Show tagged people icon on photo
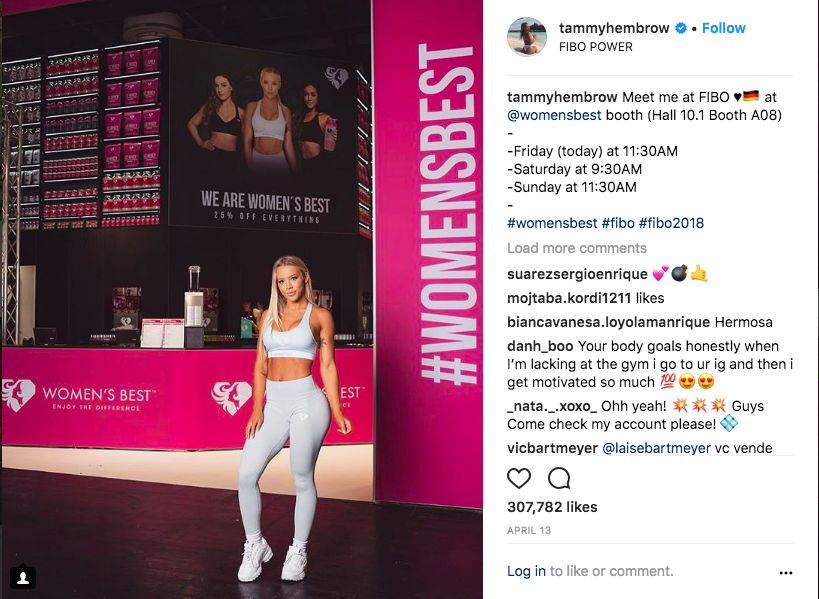 [23, 577]
